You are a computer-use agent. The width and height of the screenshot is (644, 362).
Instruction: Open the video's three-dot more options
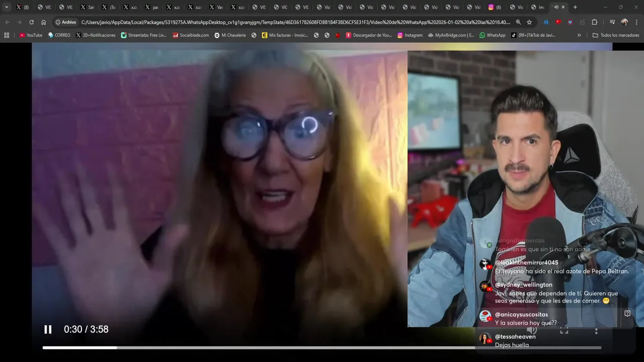click(596, 331)
